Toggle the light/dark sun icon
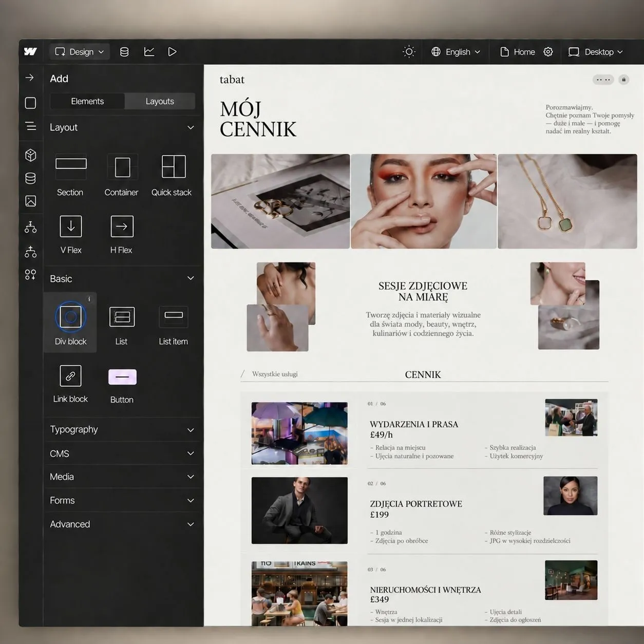The image size is (644, 644). pos(409,52)
